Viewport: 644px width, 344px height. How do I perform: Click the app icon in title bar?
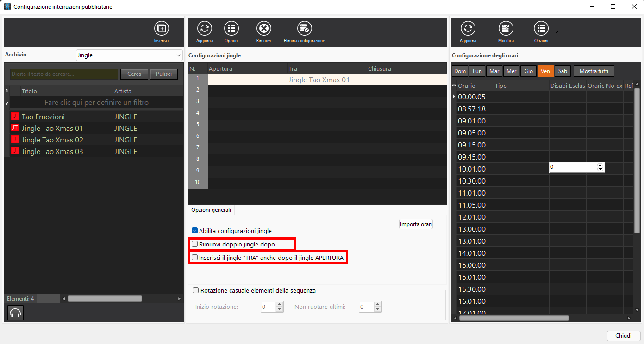tap(7, 7)
